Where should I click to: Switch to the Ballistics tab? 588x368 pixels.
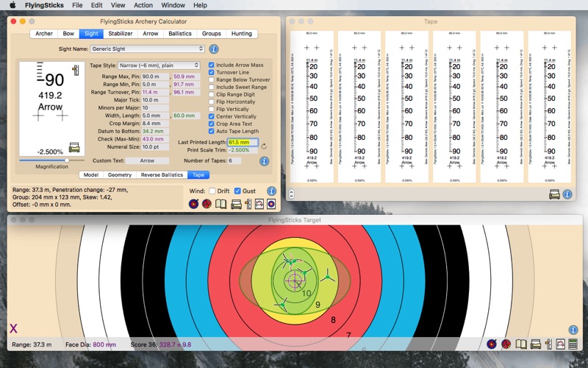point(180,33)
